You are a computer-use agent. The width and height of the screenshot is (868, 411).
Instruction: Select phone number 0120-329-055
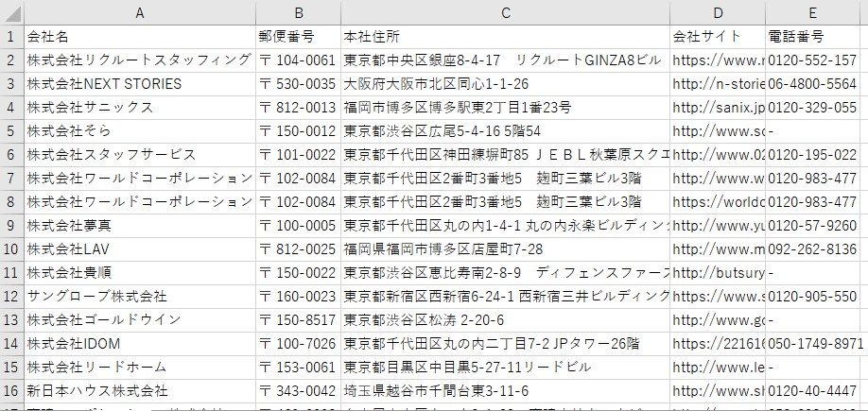812,108
